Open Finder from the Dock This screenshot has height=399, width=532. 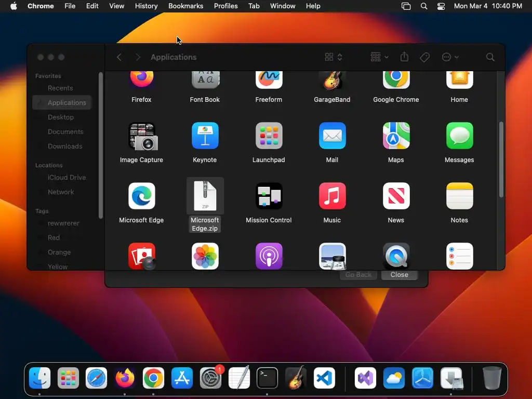(x=39, y=378)
